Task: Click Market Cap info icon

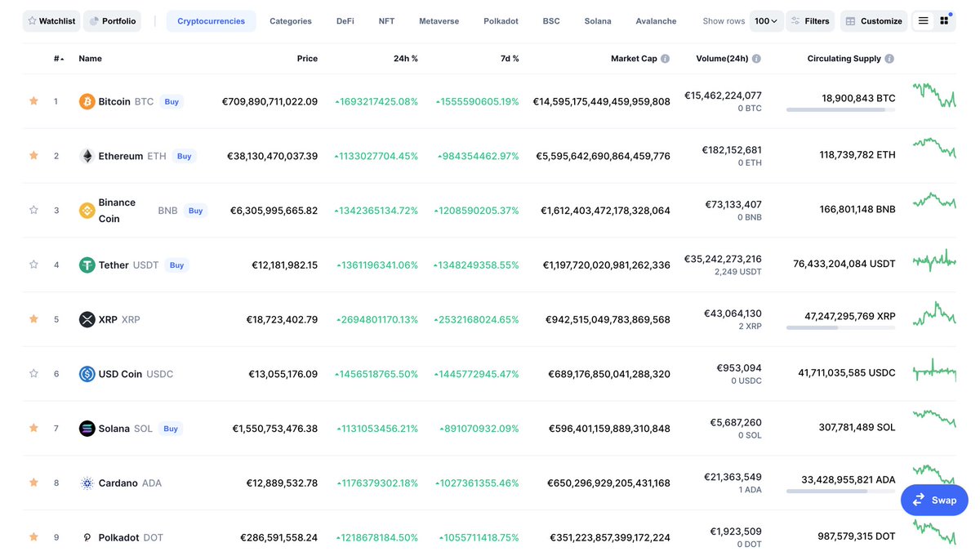Action: click(x=665, y=59)
